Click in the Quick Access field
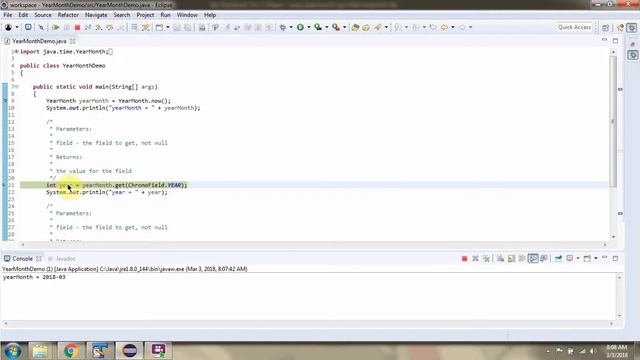 (x=574, y=27)
